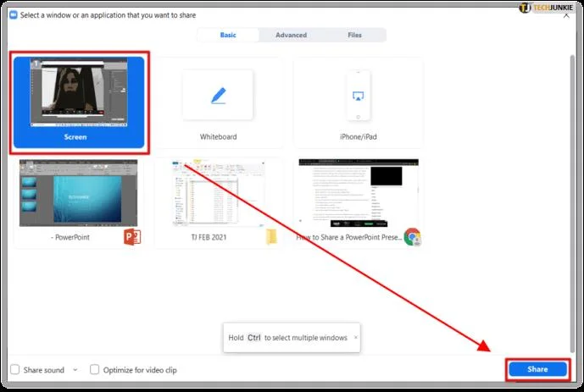Click the Zoom logo in title bar
Screen dimensions: 584x392
(14, 15)
